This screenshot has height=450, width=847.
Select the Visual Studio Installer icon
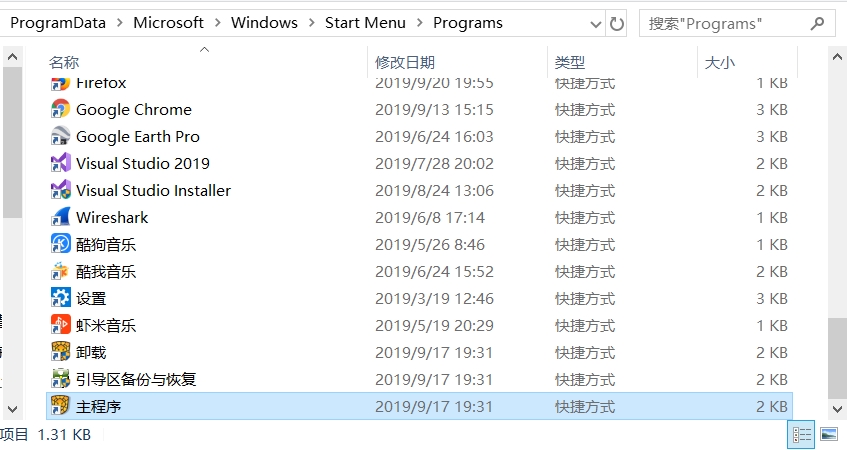pos(60,190)
